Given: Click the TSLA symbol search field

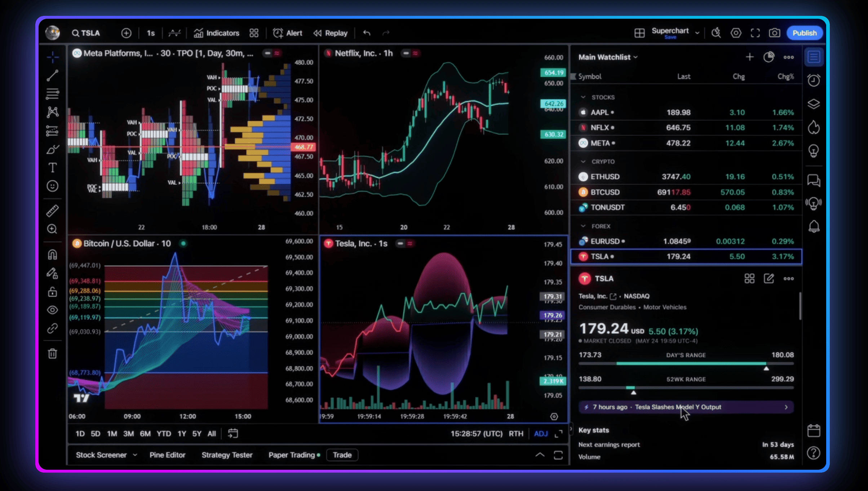Looking at the screenshot, I should pos(86,33).
